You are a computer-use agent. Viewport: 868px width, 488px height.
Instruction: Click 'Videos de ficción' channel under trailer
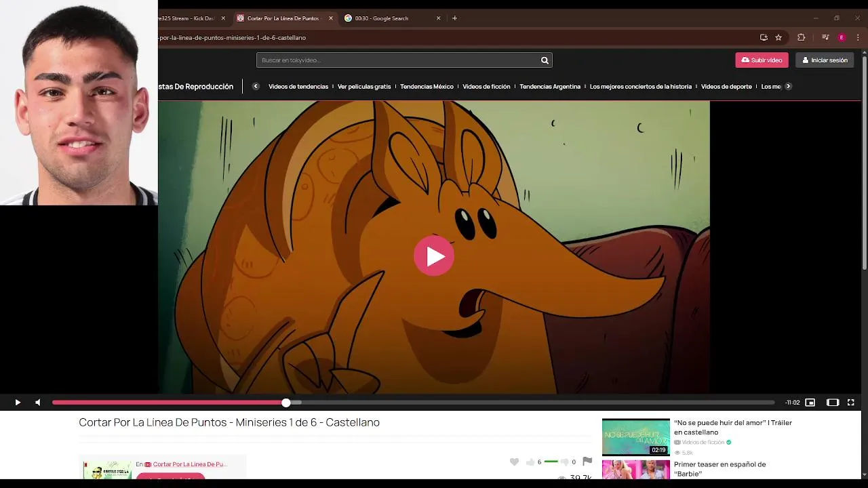tap(703, 443)
